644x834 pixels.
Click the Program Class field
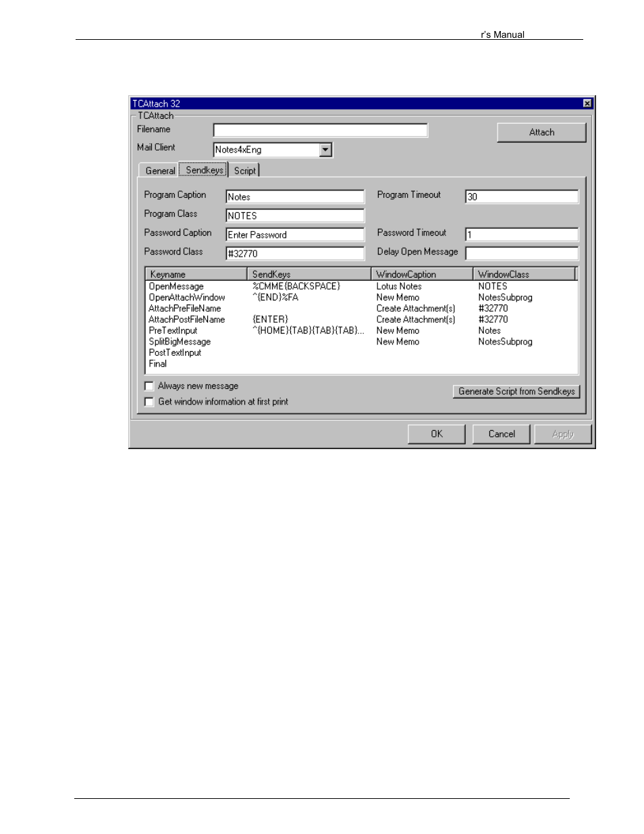tap(294, 215)
